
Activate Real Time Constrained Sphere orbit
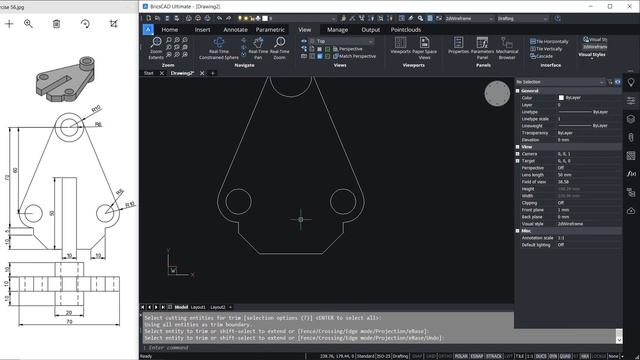(x=219, y=48)
